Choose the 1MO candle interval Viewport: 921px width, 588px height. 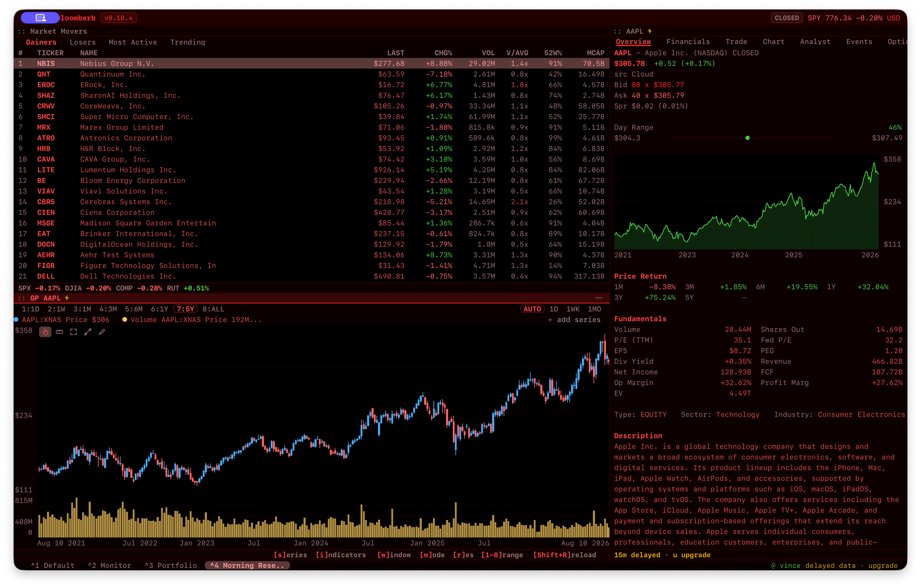click(x=594, y=309)
